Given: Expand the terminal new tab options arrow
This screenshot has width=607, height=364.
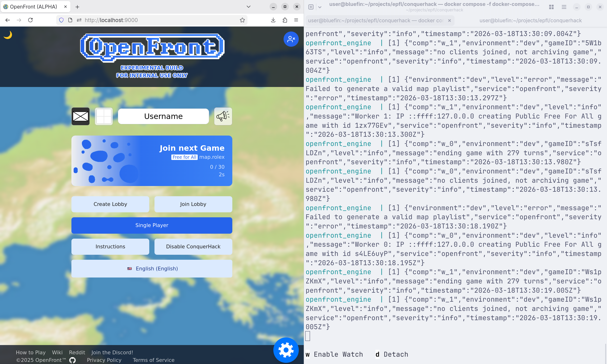Looking at the screenshot, I should click(320, 7).
